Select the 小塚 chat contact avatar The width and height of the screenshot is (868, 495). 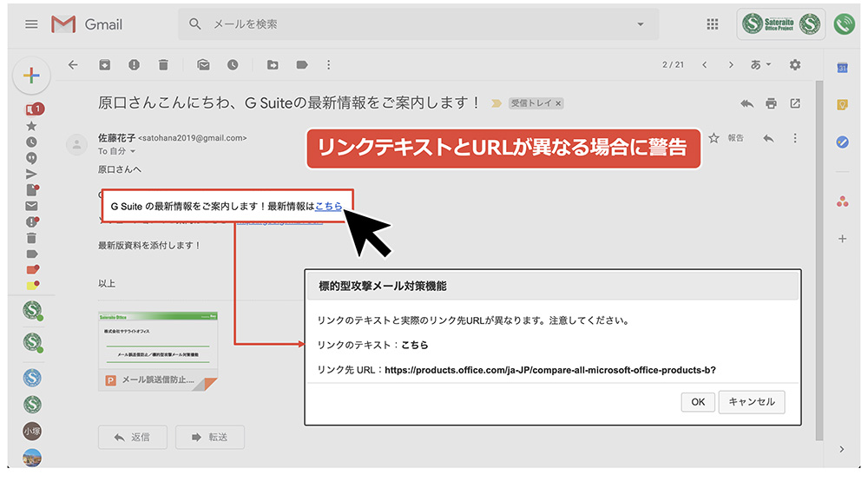pyautogui.click(x=32, y=432)
